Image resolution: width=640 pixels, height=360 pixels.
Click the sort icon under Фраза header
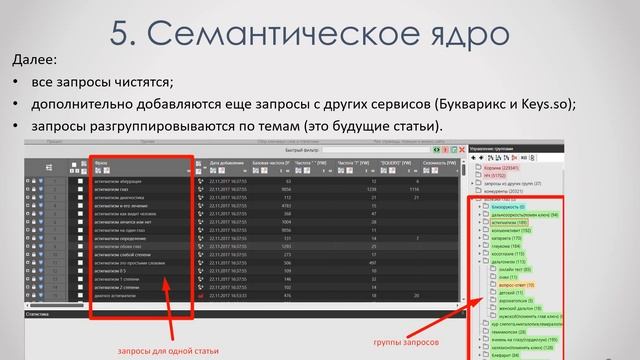click(98, 171)
